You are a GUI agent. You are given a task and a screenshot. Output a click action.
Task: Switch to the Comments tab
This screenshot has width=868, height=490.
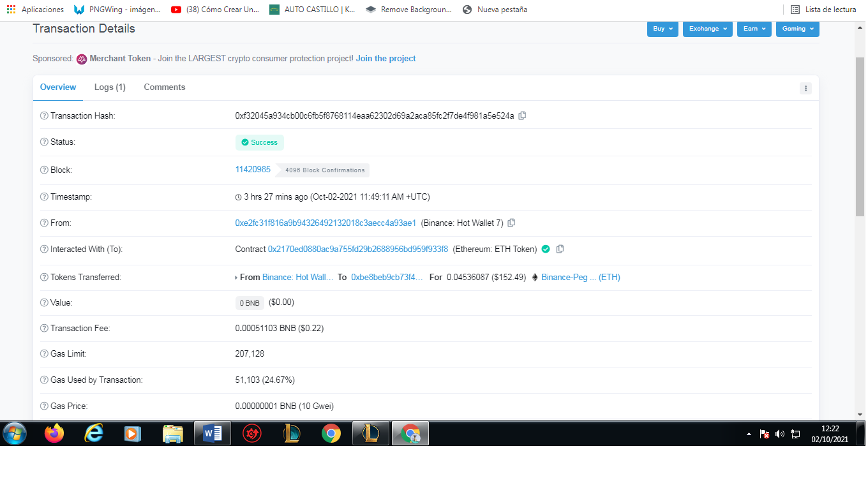(165, 87)
